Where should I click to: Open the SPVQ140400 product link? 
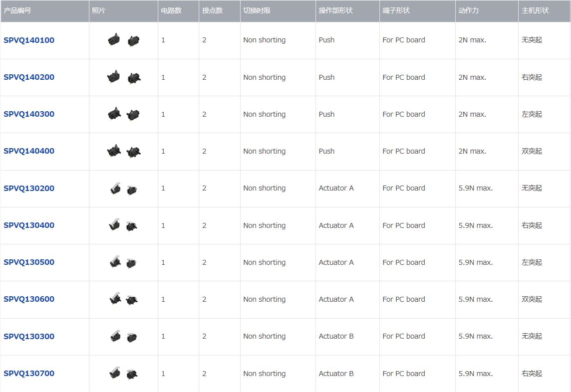pyautogui.click(x=29, y=151)
